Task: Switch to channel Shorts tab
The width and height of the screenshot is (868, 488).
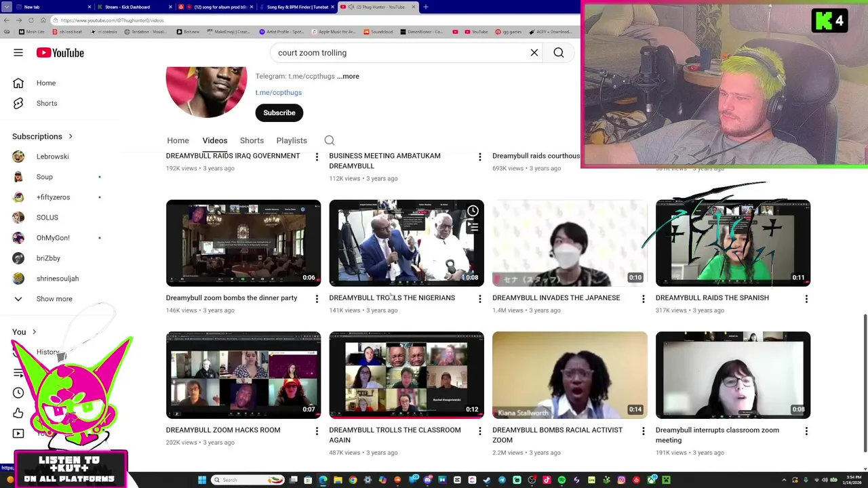Action: [x=252, y=140]
